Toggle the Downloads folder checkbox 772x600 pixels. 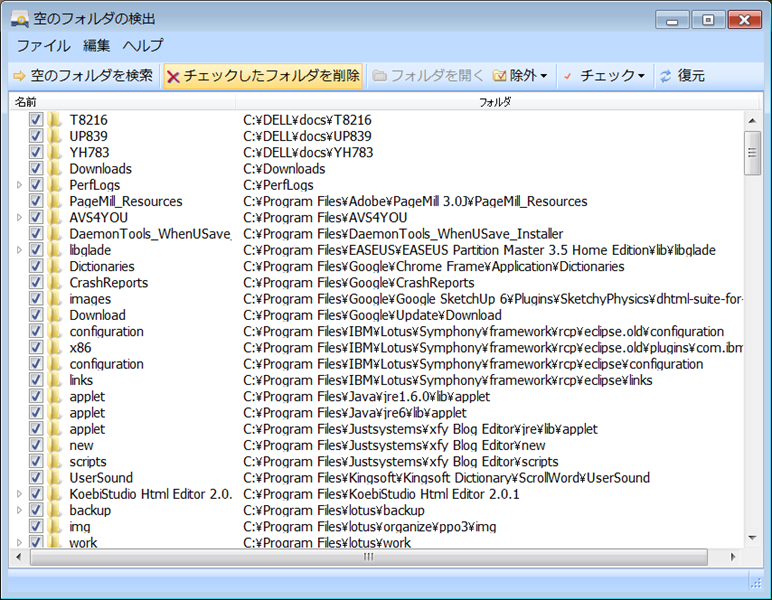[x=36, y=168]
